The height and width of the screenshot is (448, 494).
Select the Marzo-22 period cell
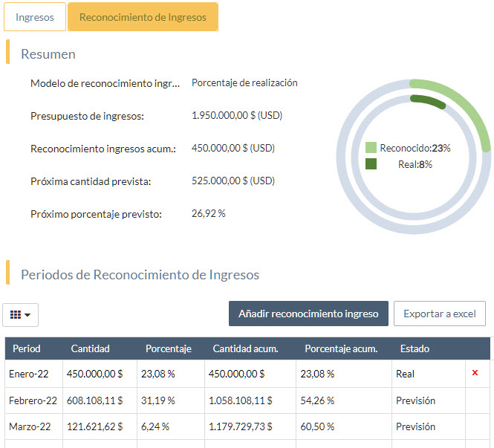tap(30, 427)
